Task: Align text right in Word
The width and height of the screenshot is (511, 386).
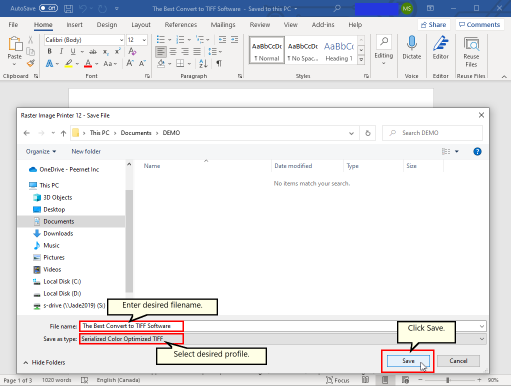Action: click(185, 52)
